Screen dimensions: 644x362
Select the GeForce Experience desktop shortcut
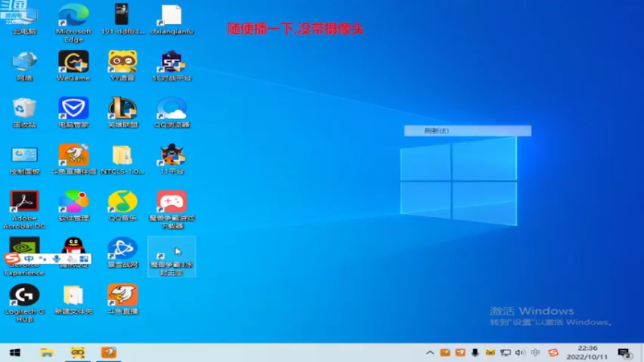point(24,257)
